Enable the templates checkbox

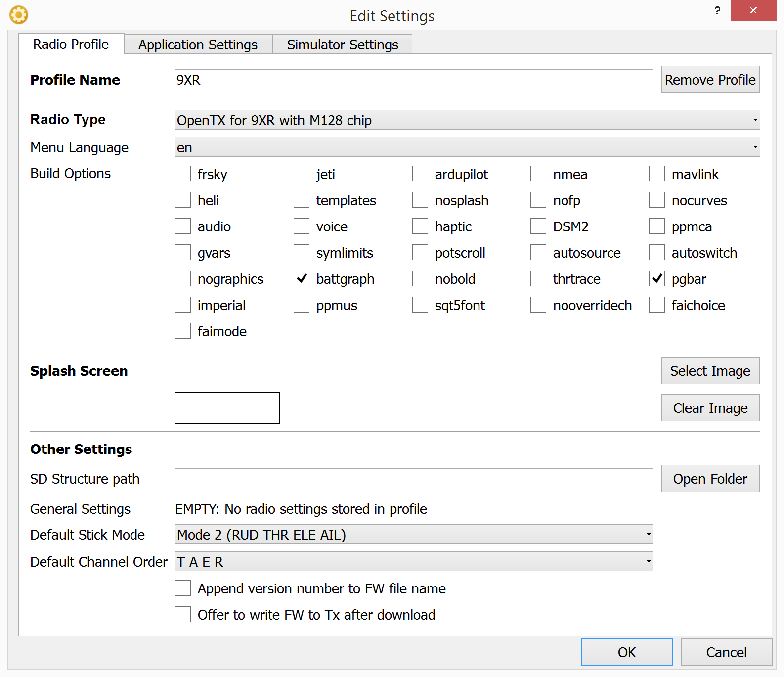(302, 200)
